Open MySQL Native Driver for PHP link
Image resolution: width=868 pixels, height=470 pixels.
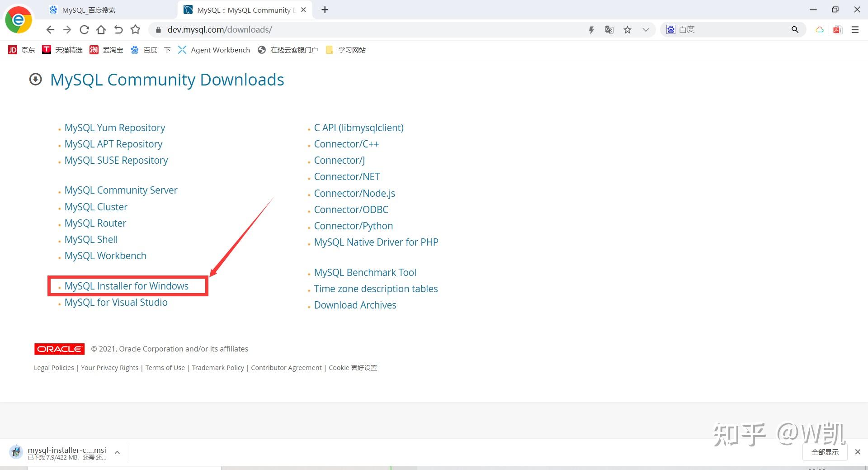click(x=376, y=242)
